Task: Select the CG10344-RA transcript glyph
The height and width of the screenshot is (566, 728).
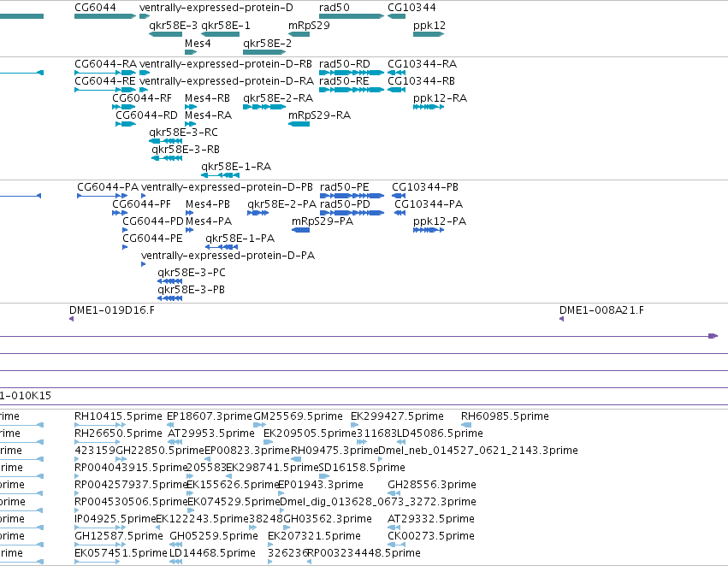Action: (396, 73)
